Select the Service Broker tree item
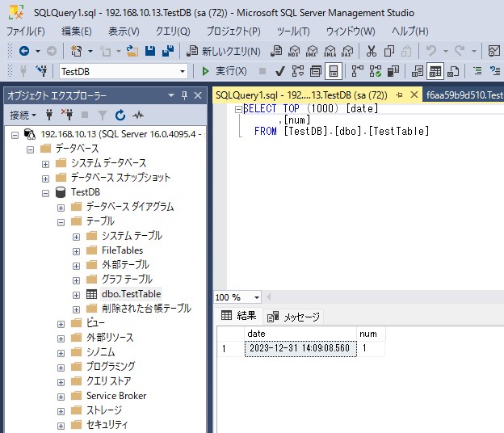The image size is (504, 433). (116, 396)
